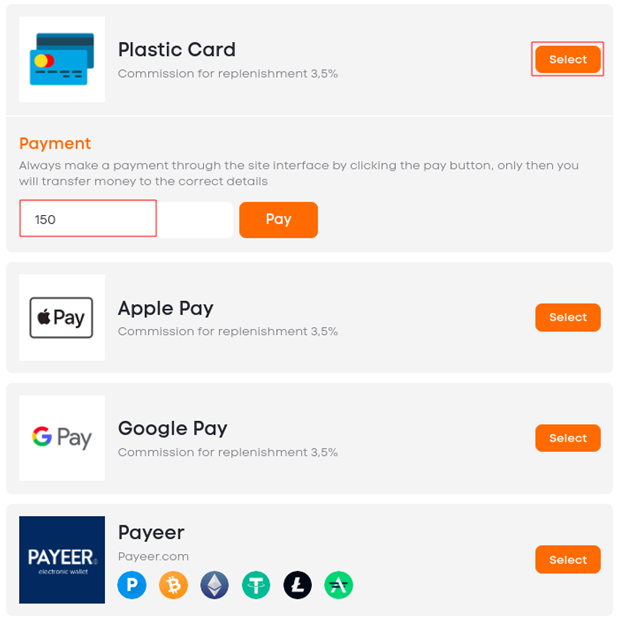Click the Google Pay logo

(x=62, y=438)
